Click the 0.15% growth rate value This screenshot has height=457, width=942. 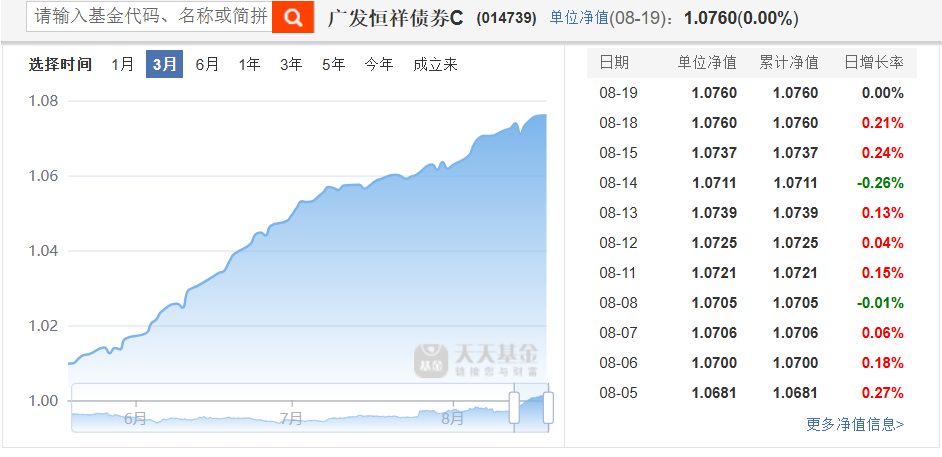[x=883, y=273]
